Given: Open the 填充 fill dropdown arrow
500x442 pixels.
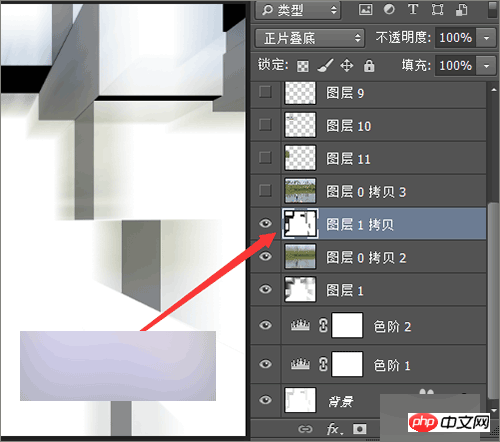Looking at the screenshot, I should pyautogui.click(x=487, y=66).
